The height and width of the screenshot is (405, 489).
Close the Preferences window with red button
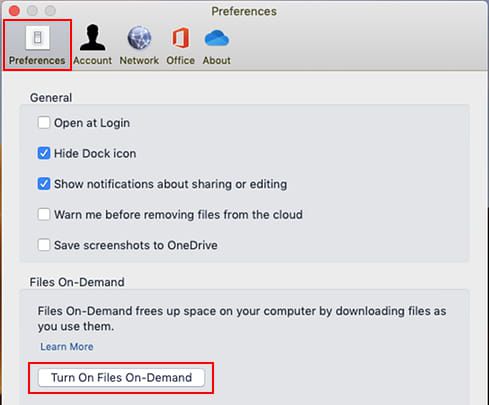pos(14,11)
